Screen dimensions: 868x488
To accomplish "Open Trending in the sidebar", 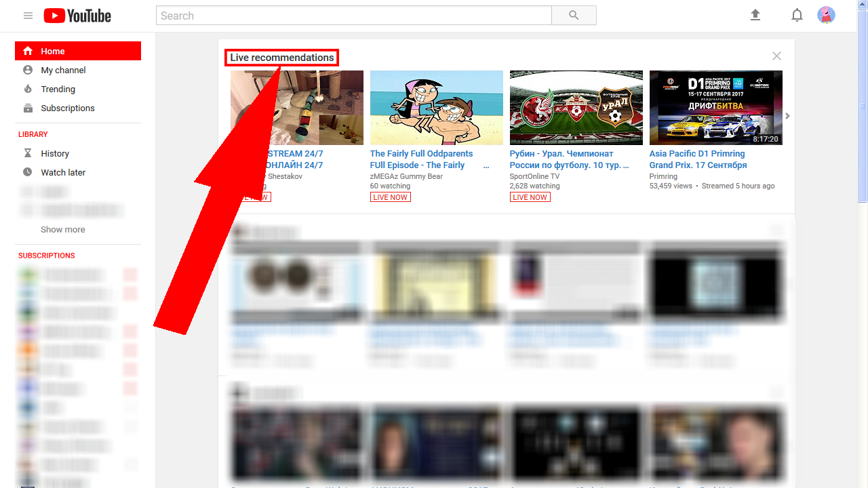I will [x=78, y=89].
